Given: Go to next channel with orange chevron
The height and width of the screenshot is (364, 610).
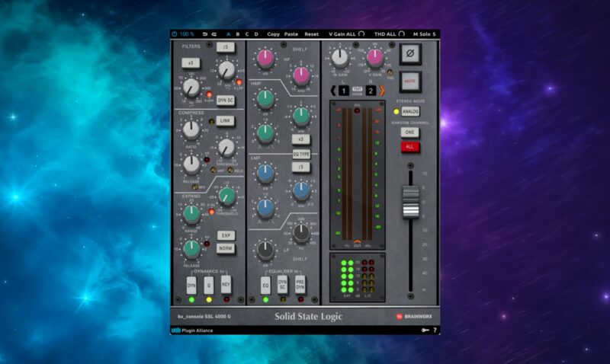Looking at the screenshot, I should point(382,91).
